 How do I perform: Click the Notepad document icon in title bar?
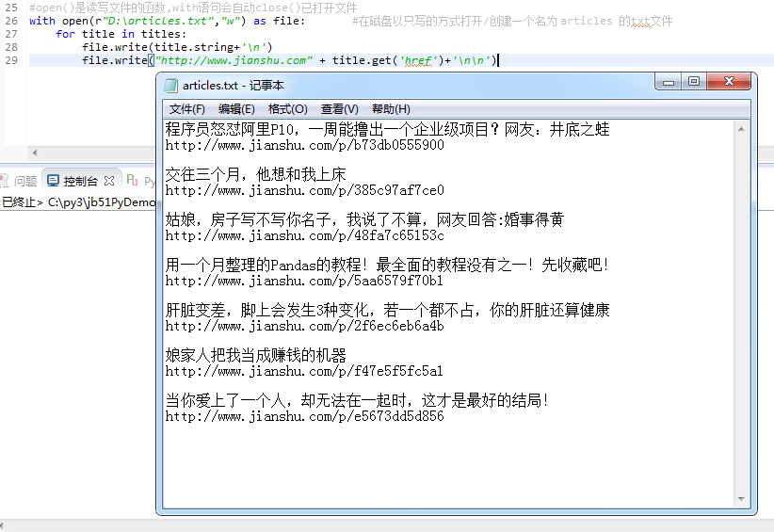170,86
